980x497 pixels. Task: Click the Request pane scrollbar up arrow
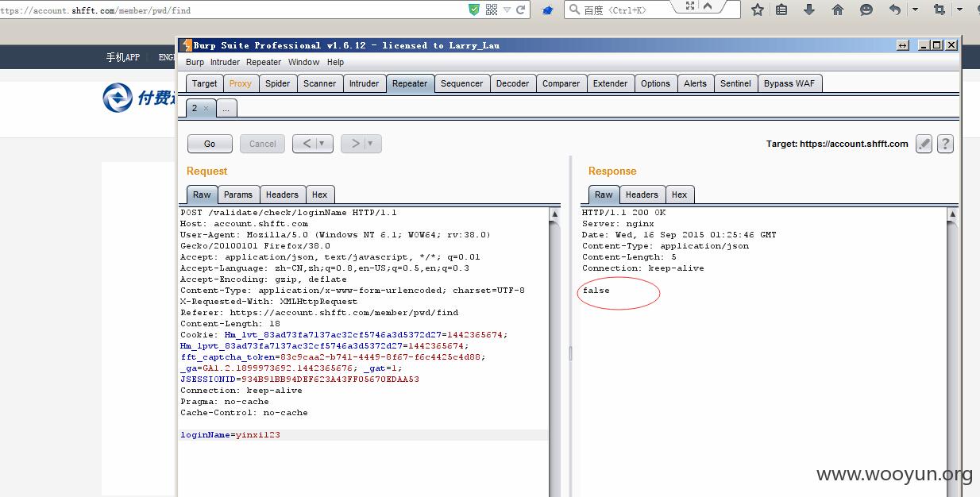554,214
